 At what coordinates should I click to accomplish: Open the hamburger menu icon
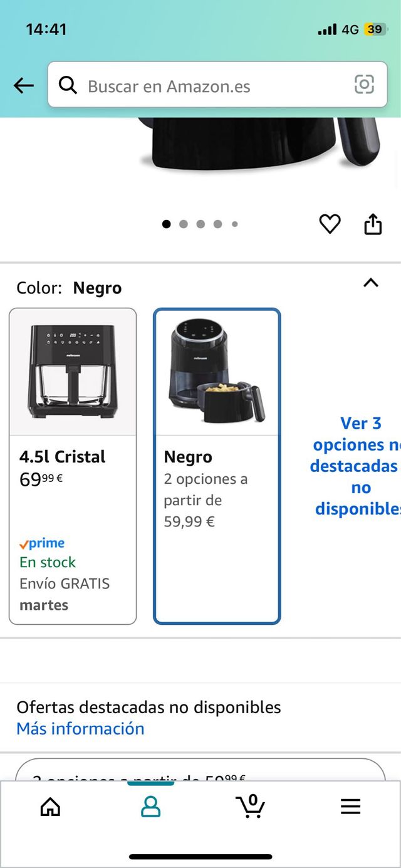(351, 807)
